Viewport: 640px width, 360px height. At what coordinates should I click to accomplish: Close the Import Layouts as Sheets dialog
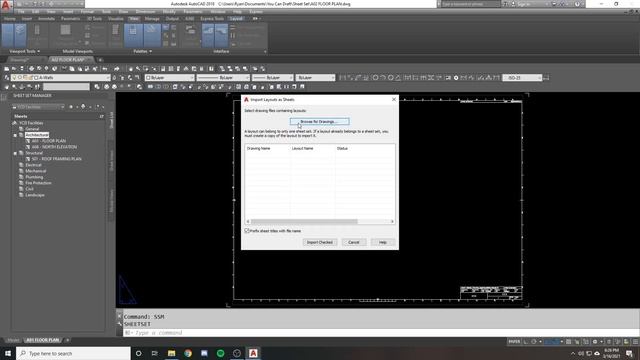point(393,100)
